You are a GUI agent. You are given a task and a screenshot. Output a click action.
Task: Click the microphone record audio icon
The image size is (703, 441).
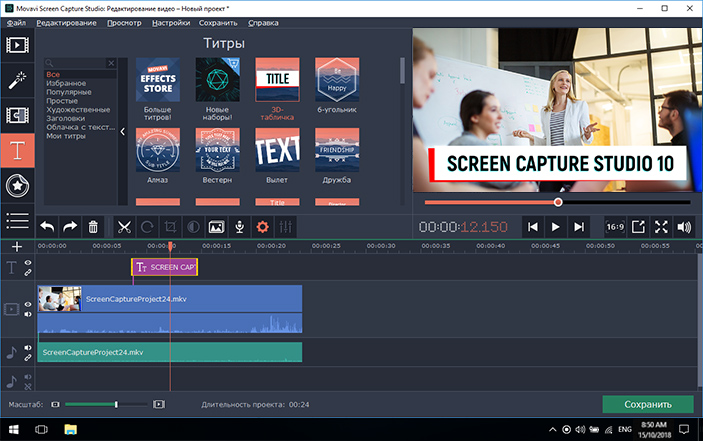click(x=239, y=227)
